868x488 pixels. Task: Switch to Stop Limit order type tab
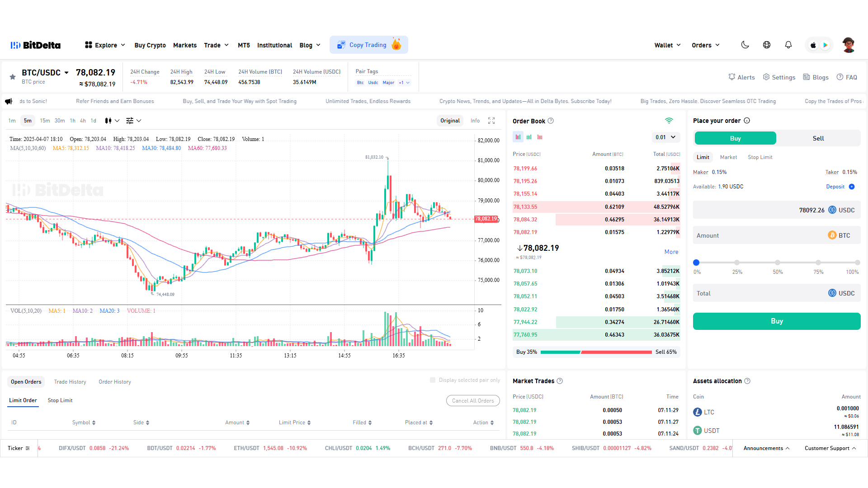[760, 157]
